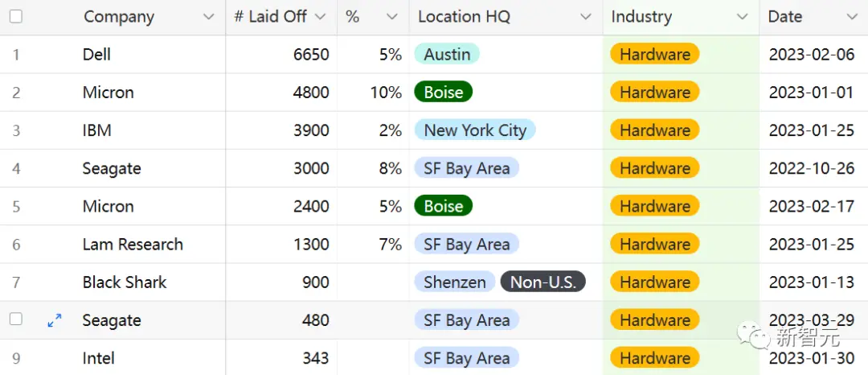
Task: Select the Lam Research company cell
Action: pyautogui.click(x=150, y=245)
